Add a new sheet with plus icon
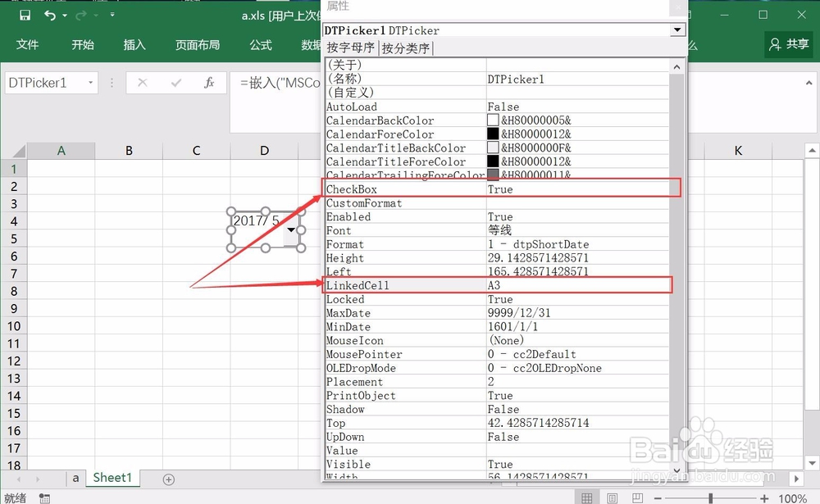 168,479
